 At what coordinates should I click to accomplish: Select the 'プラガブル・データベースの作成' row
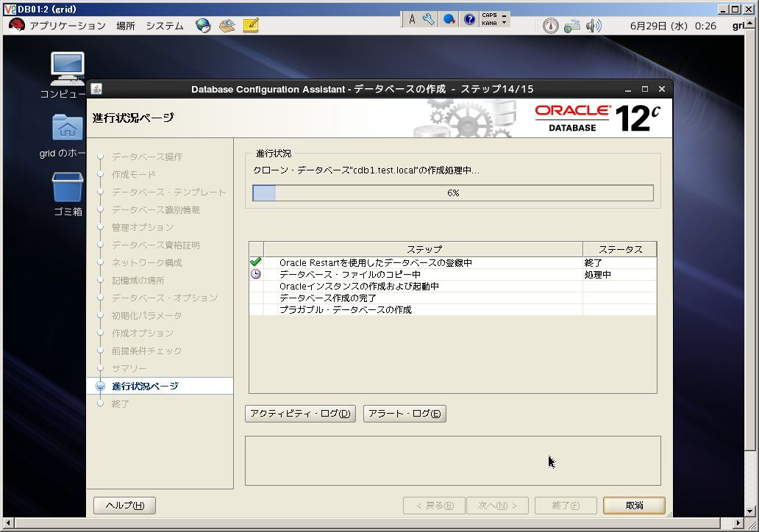point(453,309)
